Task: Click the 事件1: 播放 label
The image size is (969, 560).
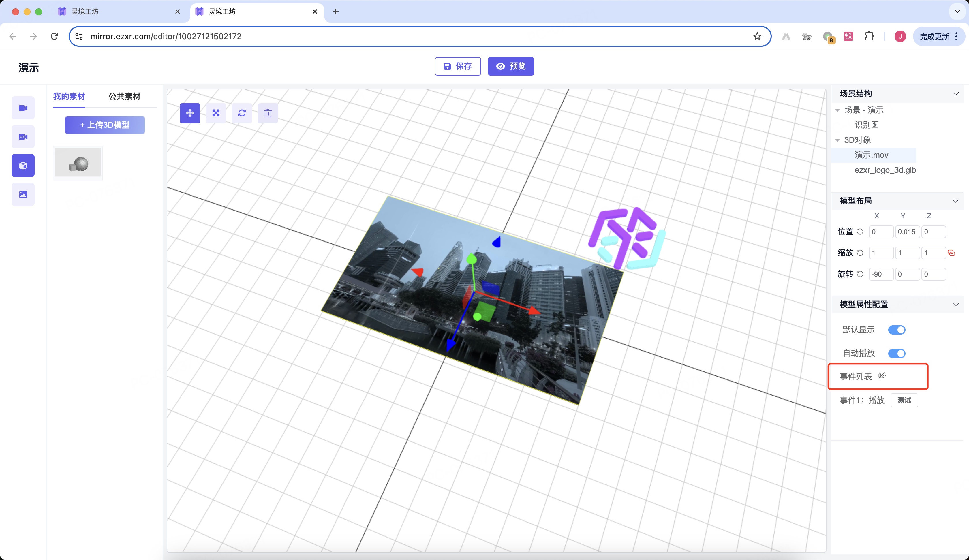Action: click(x=862, y=400)
